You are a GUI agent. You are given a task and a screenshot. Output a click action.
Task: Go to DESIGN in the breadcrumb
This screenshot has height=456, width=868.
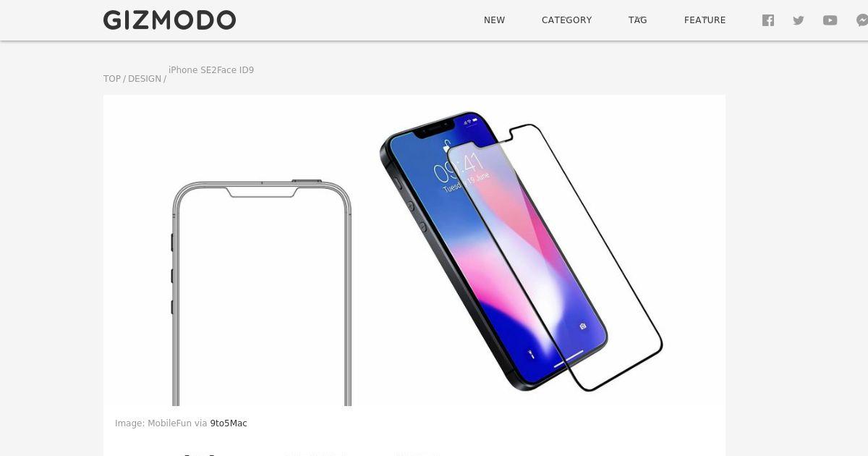point(145,79)
